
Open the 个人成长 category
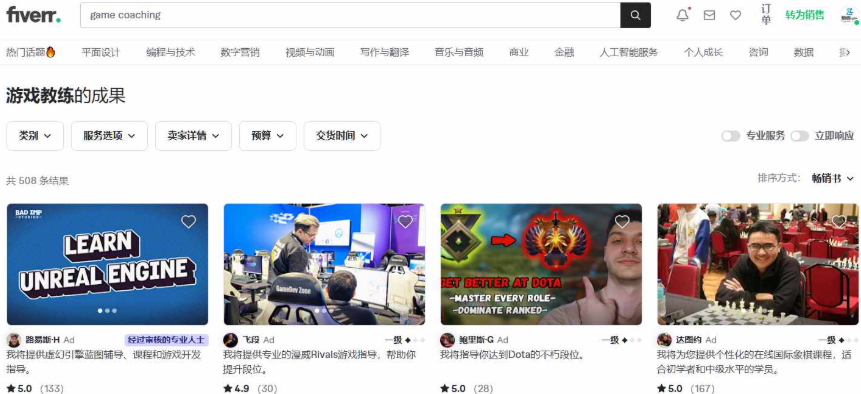[x=703, y=52]
